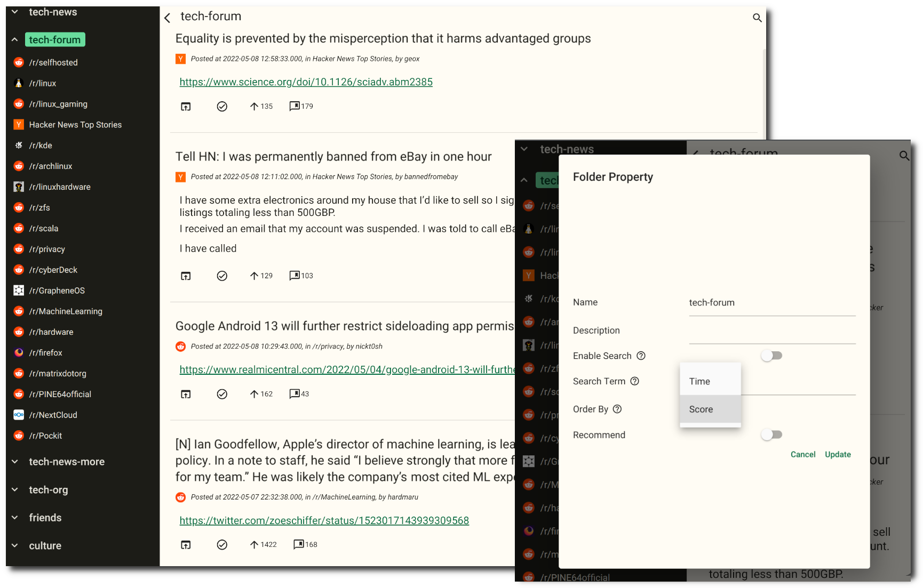Toggle the Enable Search switch
The width and height of the screenshot is (923, 588).
point(771,356)
